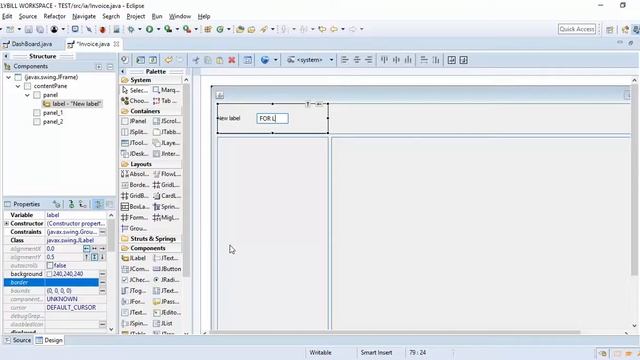This screenshot has width=640, height=360.
Task: Set alignmentY to center option
Action: tap(94, 257)
